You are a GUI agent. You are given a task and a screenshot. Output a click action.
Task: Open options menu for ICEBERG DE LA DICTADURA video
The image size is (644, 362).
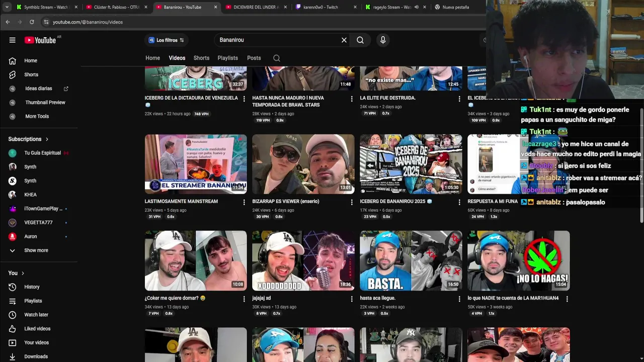(244, 99)
